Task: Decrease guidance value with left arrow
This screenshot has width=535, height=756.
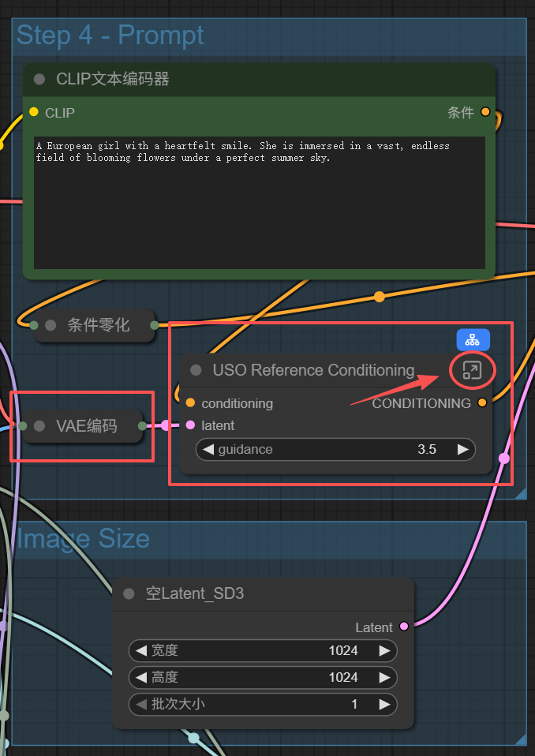Action: (208, 449)
